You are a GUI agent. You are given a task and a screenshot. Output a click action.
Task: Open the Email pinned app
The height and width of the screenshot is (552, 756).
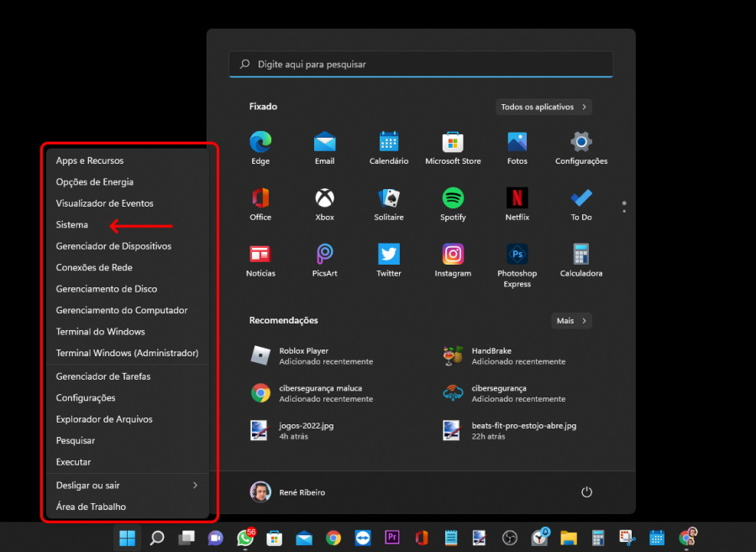click(x=324, y=148)
